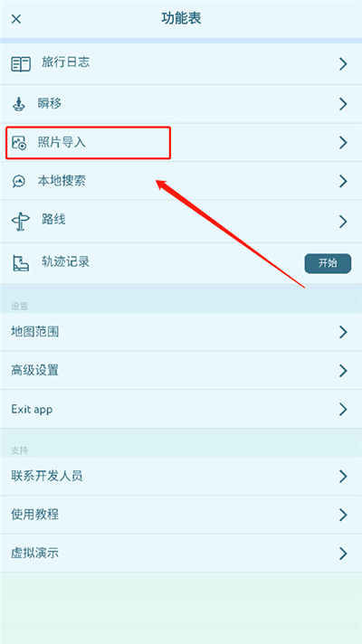Start track recording with 开始 button

(x=328, y=263)
